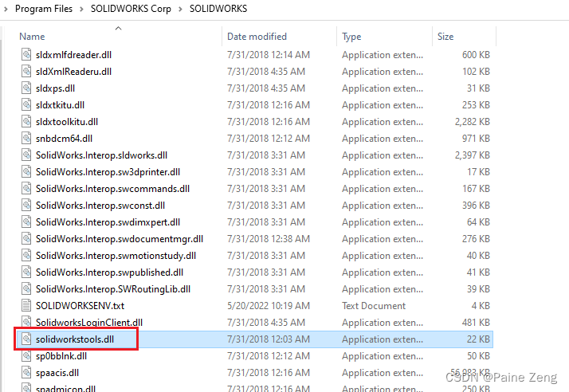569x392 pixels.
Task: Select the file name sldxmlfdreader.dll
Action: pyautogui.click(x=73, y=55)
